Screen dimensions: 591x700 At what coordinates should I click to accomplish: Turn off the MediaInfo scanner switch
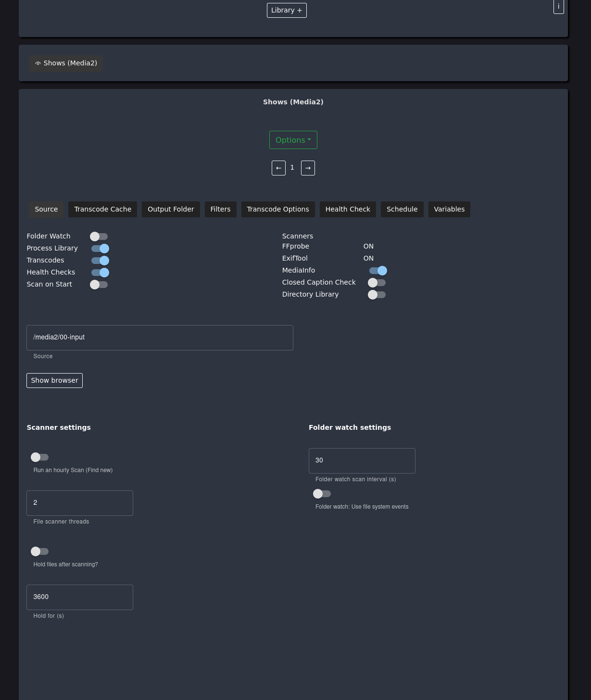(378, 271)
